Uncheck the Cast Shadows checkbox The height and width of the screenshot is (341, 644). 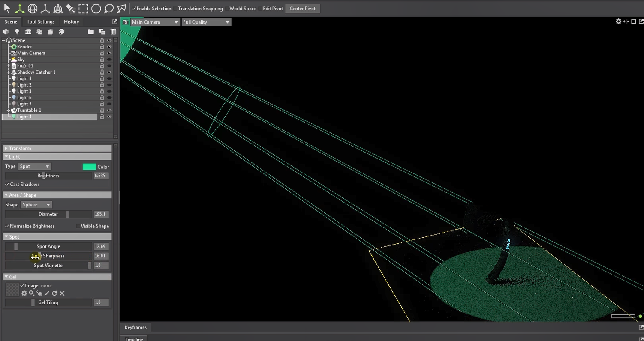7,185
